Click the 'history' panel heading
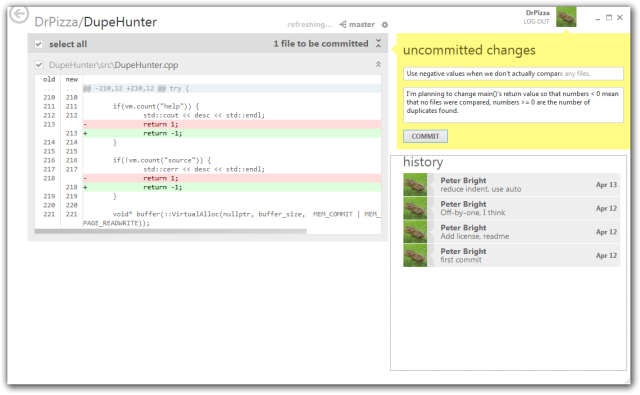 point(423,162)
